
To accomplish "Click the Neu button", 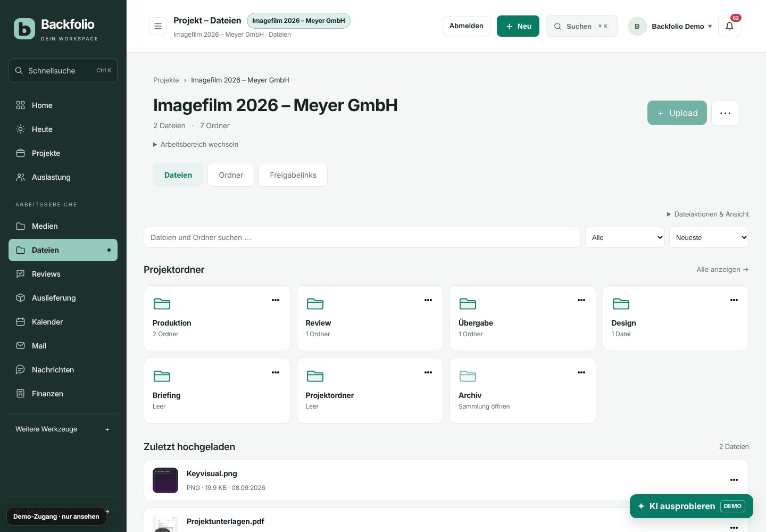I will (518, 26).
